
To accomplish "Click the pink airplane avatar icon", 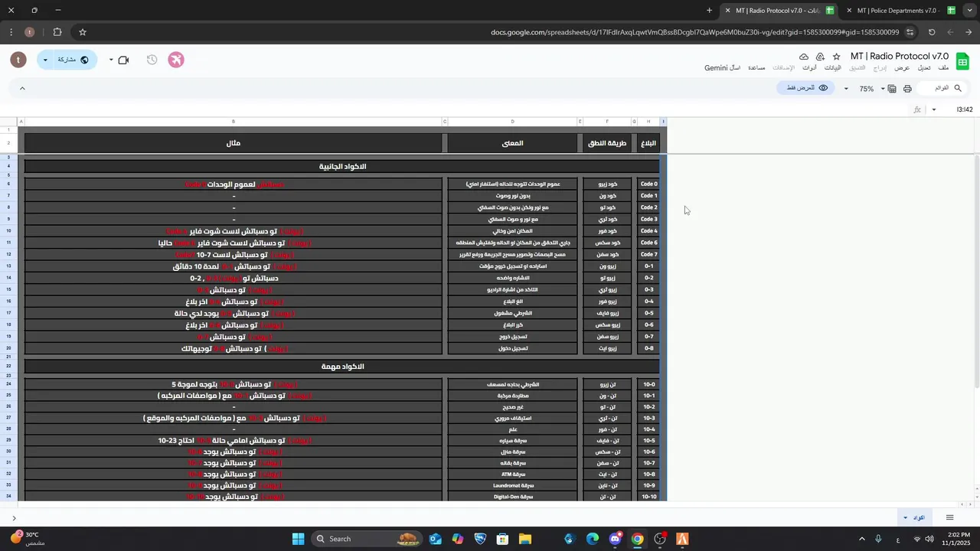I will [176, 60].
